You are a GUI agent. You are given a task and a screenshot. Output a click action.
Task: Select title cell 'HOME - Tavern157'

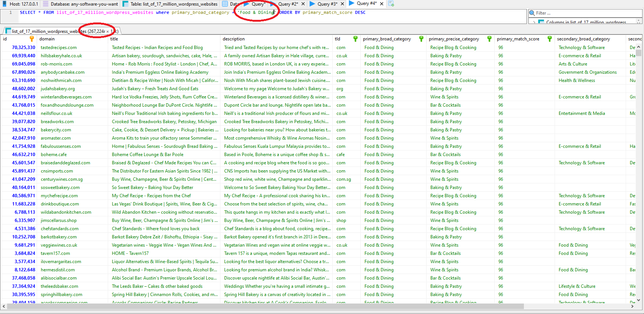[164, 253]
